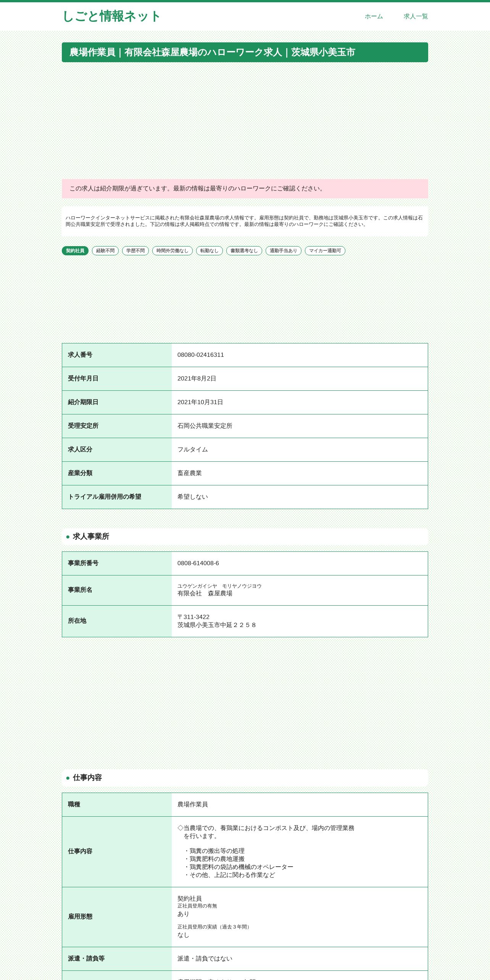Click the line 鶏糞の搬出等の処理

214,851
